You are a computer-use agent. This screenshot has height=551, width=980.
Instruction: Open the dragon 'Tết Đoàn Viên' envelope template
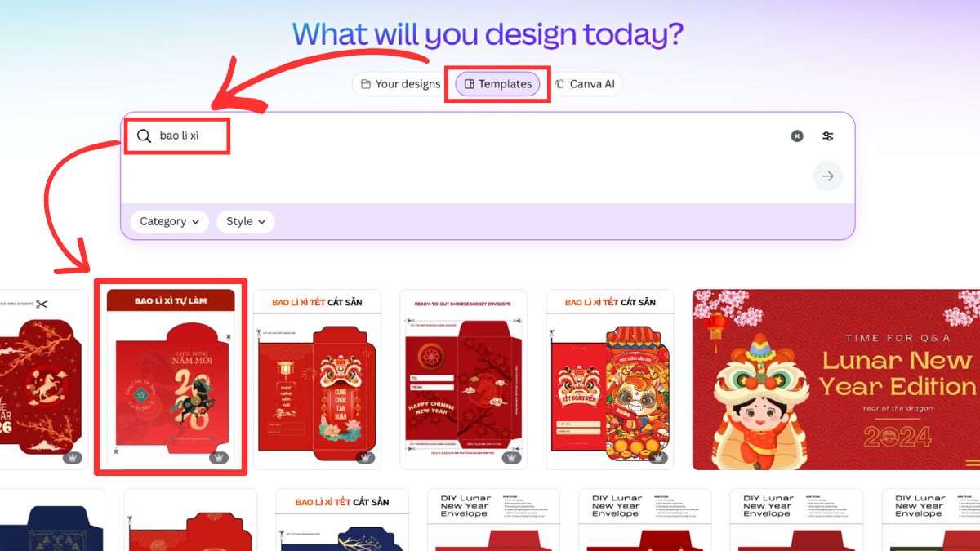[x=610, y=380]
